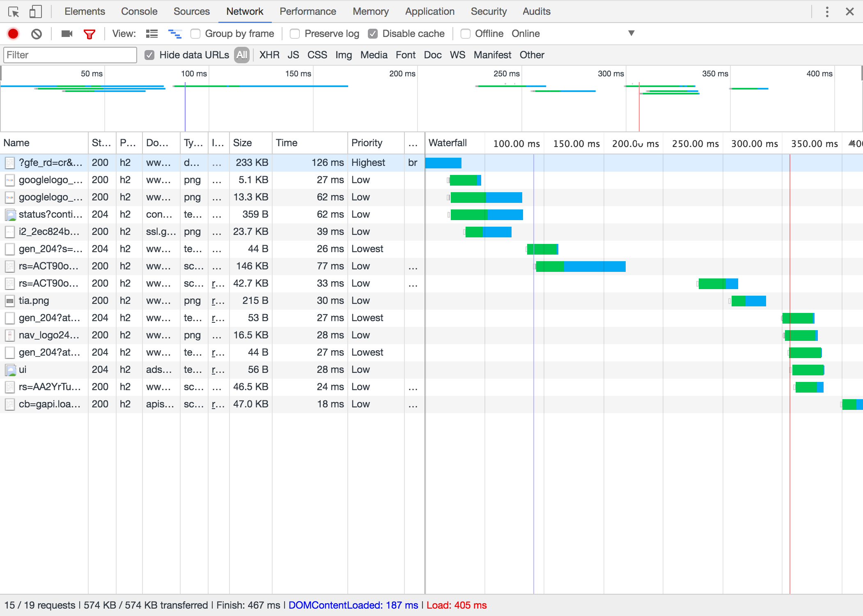This screenshot has height=616, width=863.
Task: Select the All filter type
Action: point(242,55)
